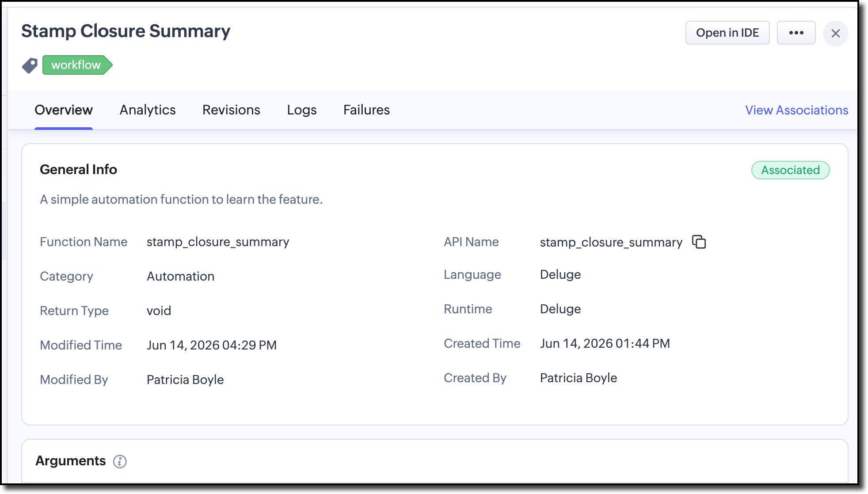Click the tag icon beside workflow

[30, 65]
